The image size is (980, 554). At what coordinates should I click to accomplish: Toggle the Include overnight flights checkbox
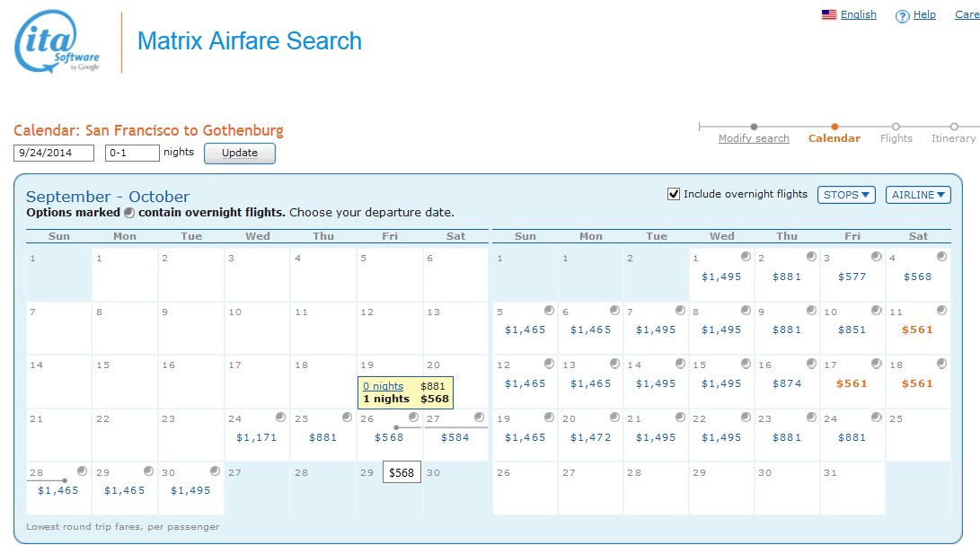pos(674,194)
